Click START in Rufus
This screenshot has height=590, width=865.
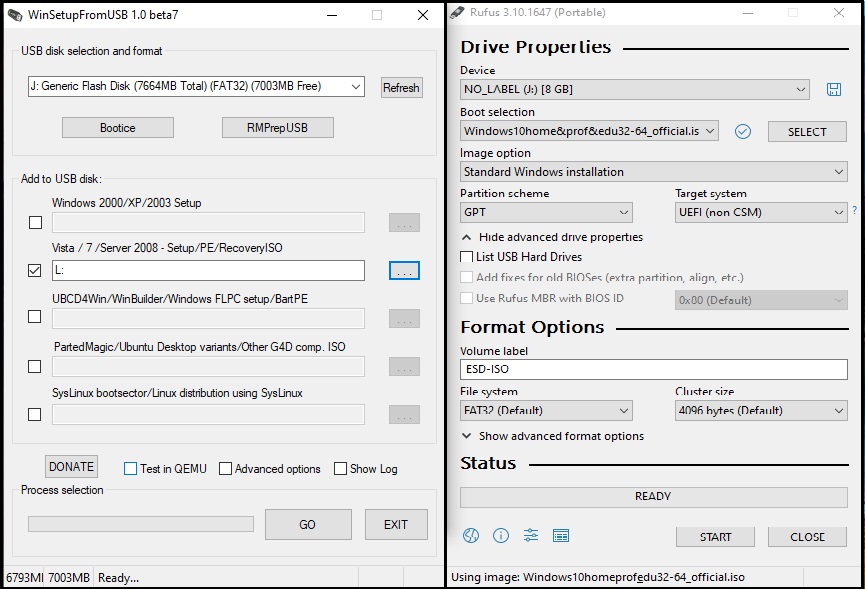pyautogui.click(x=715, y=537)
